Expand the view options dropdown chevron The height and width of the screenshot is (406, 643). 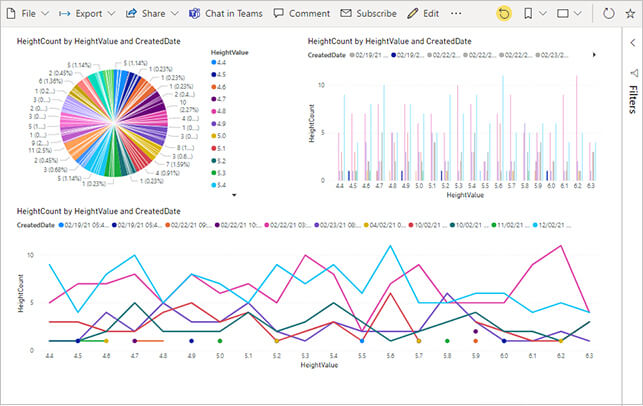coord(577,14)
